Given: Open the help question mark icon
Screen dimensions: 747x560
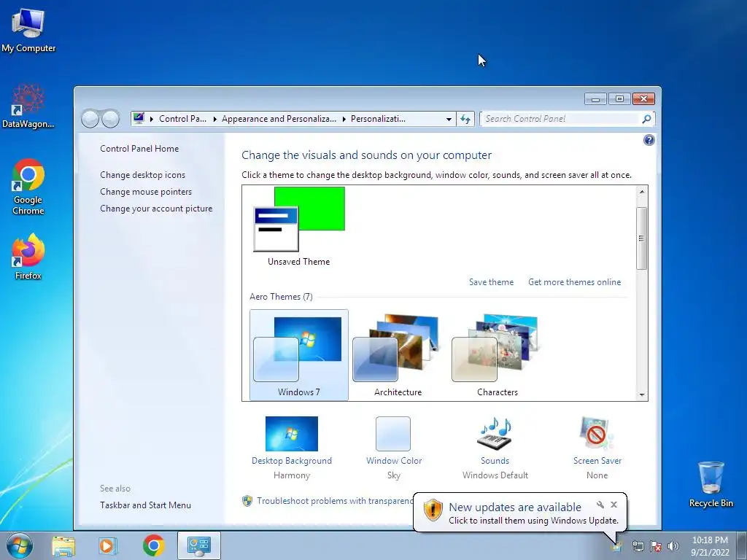Looking at the screenshot, I should point(649,140).
